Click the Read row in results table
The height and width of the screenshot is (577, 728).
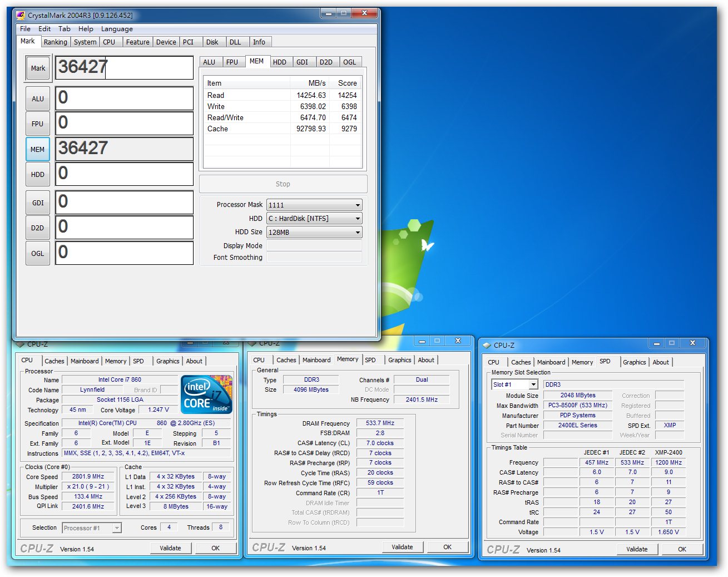click(283, 96)
